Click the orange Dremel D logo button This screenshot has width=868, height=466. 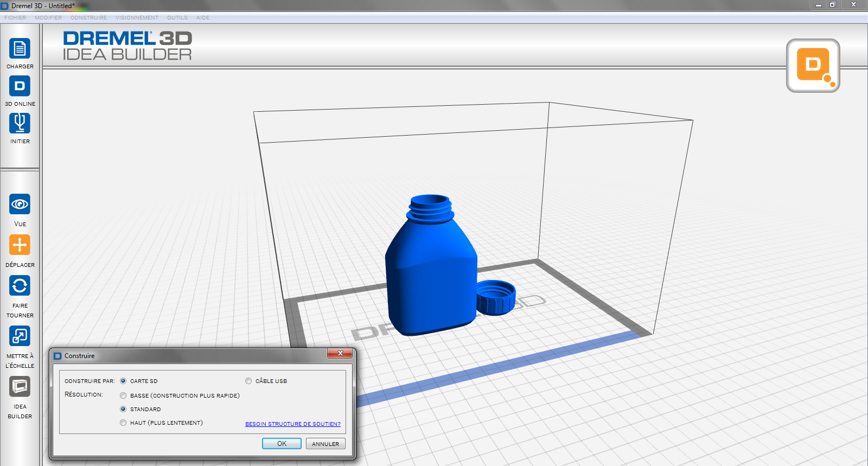813,66
